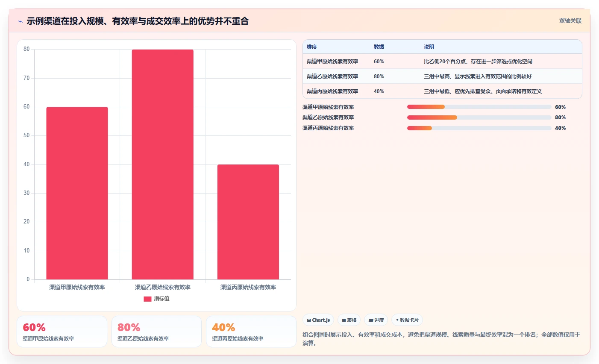Select the 表格 tag chip
Viewport: 599px width, 364px height.
pos(349,320)
